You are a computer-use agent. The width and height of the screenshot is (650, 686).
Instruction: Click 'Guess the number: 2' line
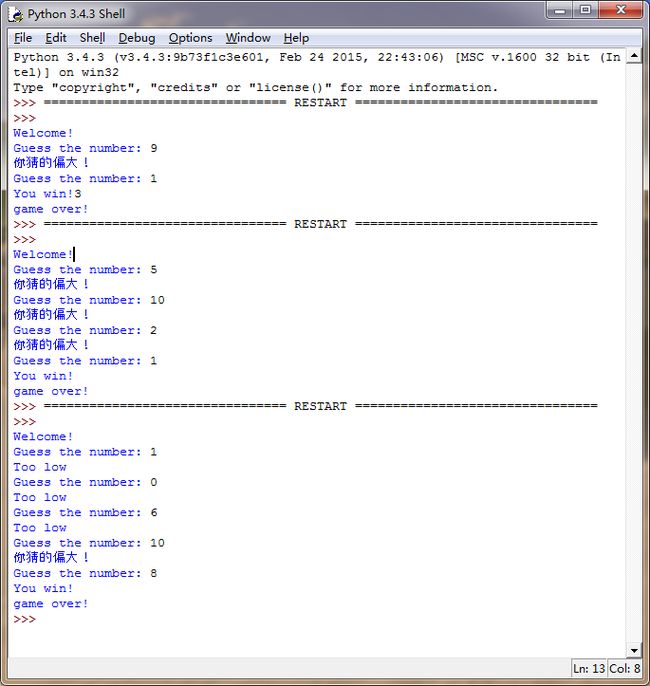(85, 330)
